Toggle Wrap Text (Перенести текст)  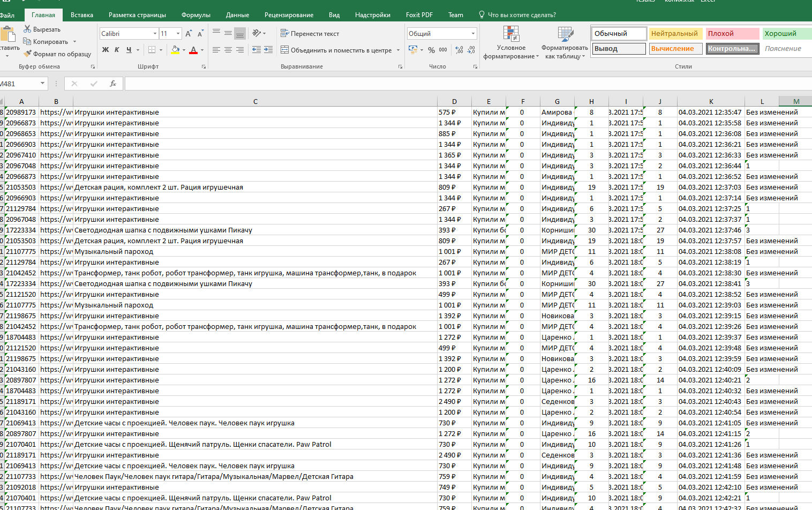pos(310,33)
